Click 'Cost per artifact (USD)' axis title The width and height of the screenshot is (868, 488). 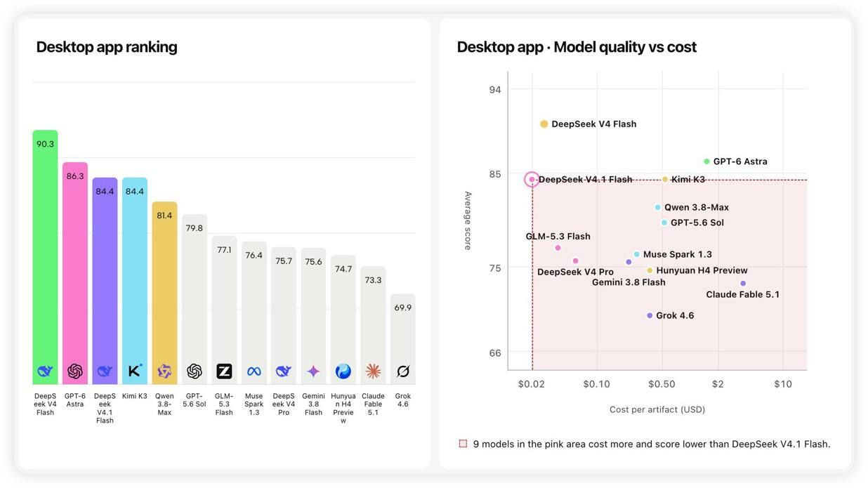[657, 409]
